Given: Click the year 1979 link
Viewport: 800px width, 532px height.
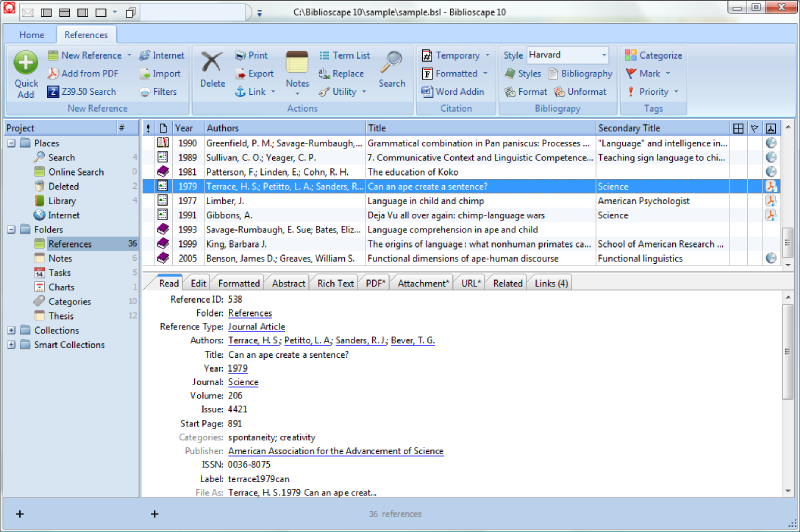Looking at the screenshot, I should (238, 368).
